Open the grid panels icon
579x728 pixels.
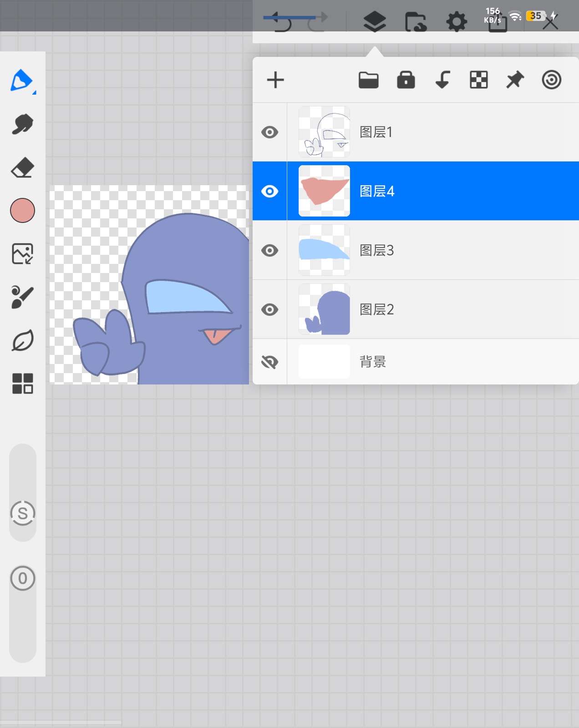[22, 384]
